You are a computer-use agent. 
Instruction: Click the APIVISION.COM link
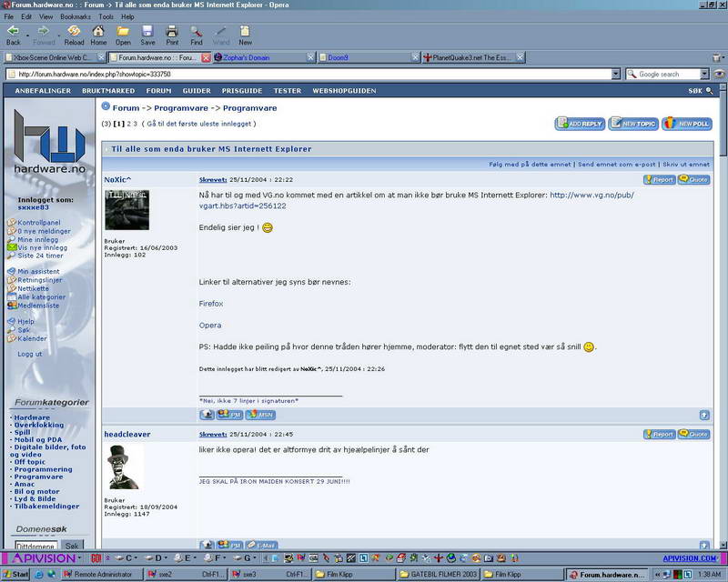[x=690, y=558]
